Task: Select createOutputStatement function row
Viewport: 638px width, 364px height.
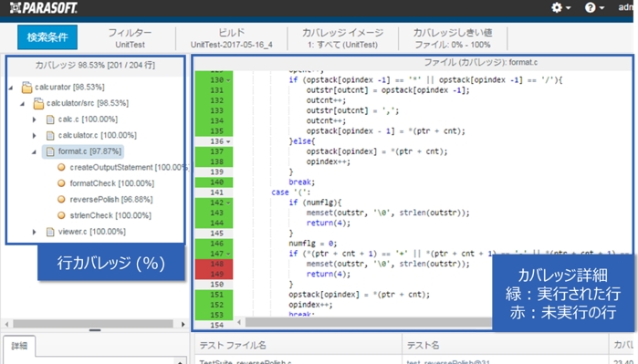Action: point(129,167)
